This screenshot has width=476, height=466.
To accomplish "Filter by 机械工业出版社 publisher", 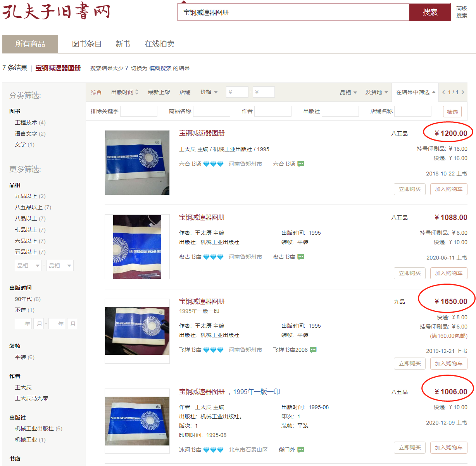I will (x=38, y=428).
